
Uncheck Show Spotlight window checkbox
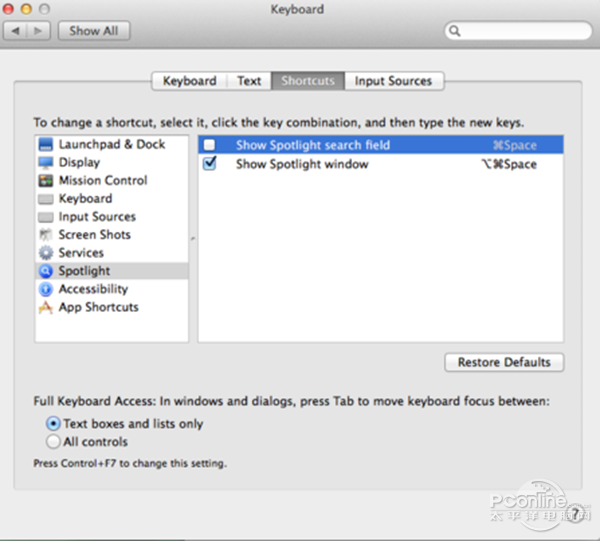pos(210,164)
